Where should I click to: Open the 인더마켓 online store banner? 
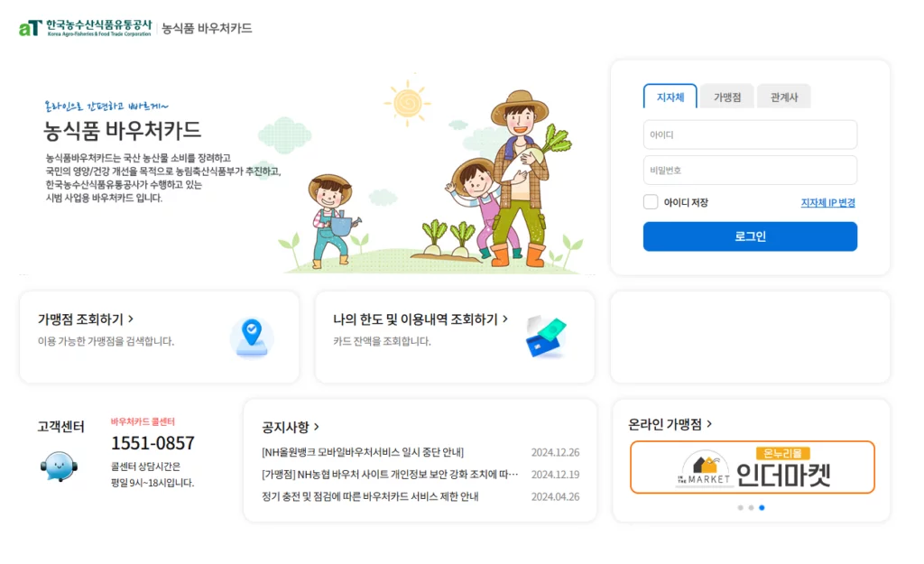[x=752, y=467]
